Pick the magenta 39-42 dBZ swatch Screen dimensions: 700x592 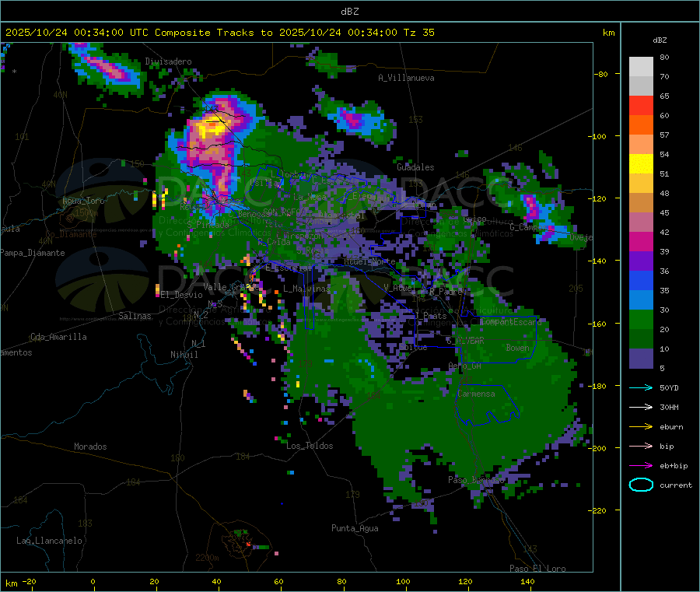point(641,242)
